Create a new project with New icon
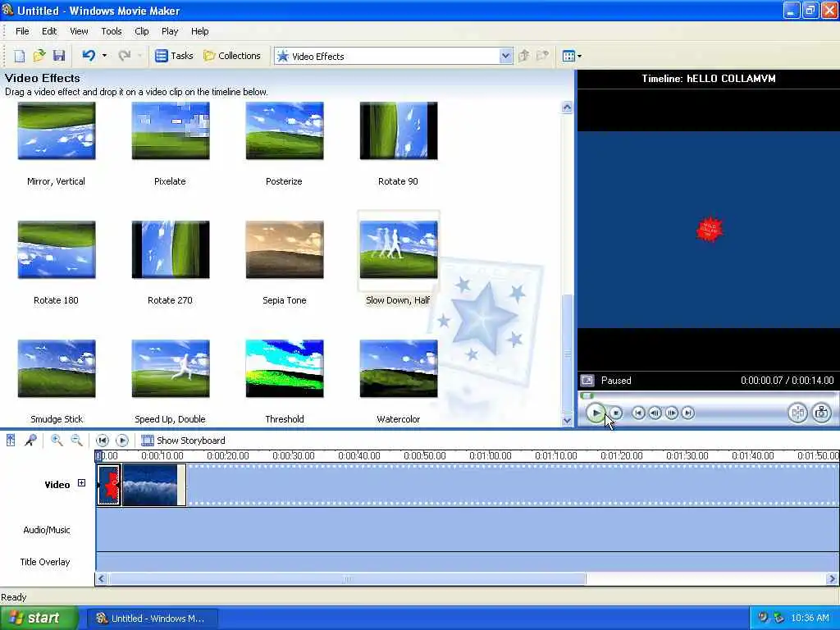 [20, 56]
